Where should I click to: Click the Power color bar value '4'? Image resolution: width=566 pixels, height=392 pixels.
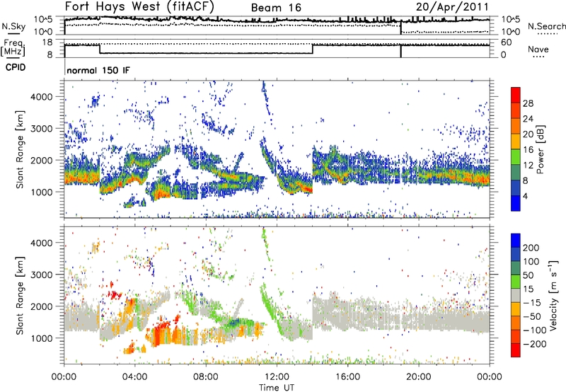click(x=525, y=196)
